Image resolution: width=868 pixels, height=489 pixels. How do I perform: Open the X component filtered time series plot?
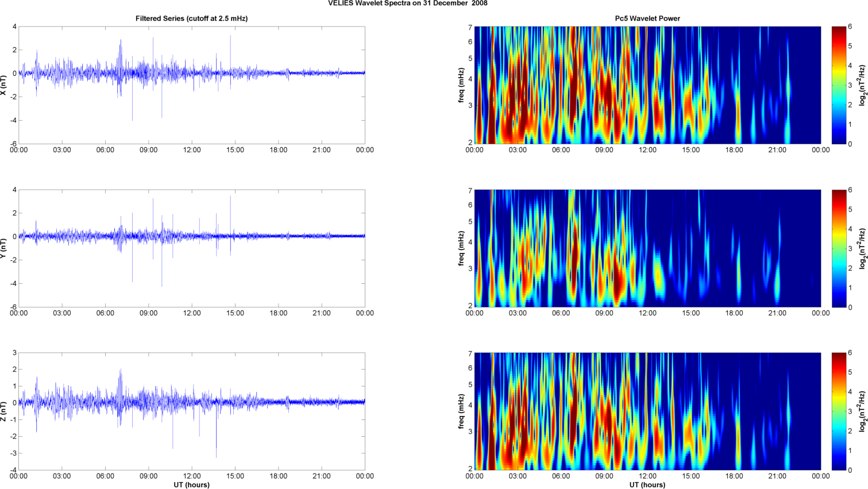[192, 85]
